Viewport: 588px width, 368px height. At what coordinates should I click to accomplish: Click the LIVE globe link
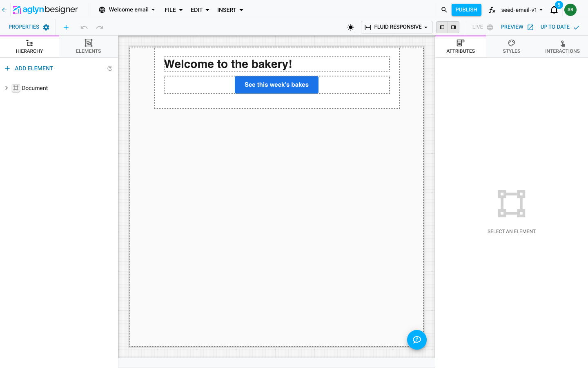tap(483, 27)
